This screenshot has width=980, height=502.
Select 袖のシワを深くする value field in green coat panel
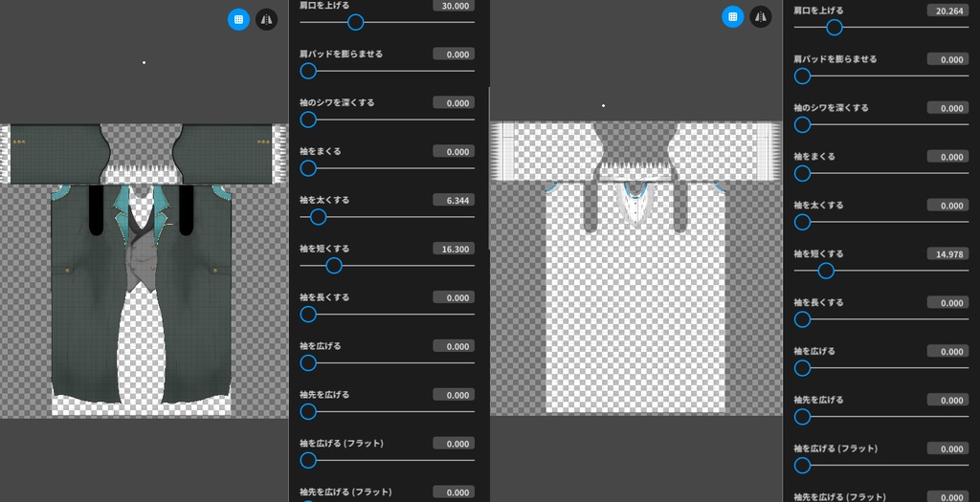point(454,102)
